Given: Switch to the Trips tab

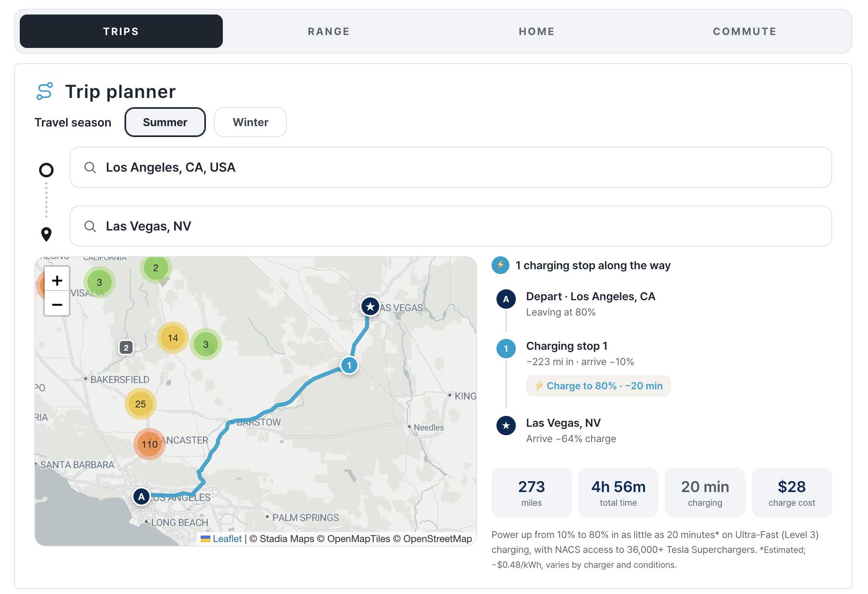Looking at the screenshot, I should pos(121,31).
